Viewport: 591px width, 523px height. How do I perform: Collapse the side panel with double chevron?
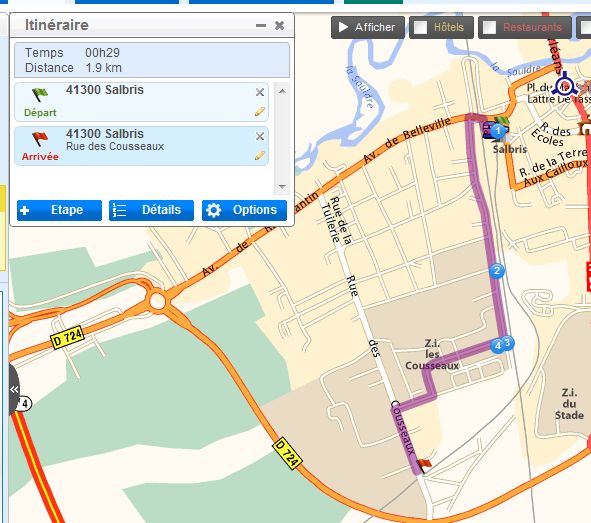coord(14,389)
